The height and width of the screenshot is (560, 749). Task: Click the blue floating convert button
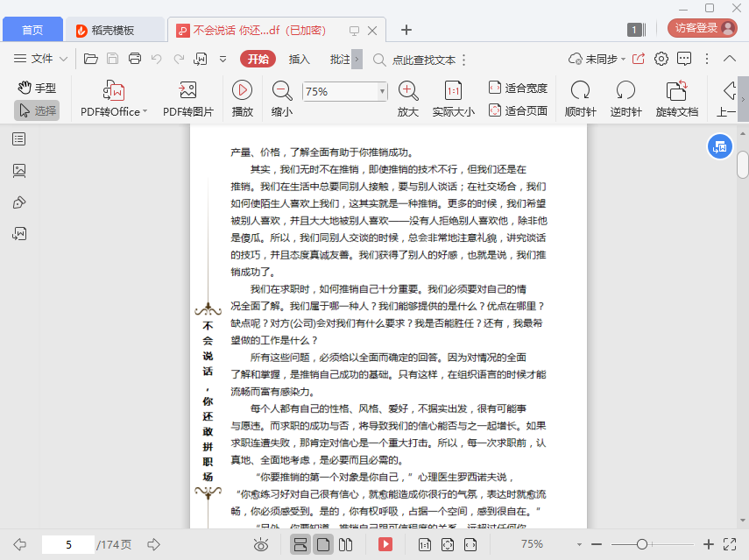click(720, 146)
